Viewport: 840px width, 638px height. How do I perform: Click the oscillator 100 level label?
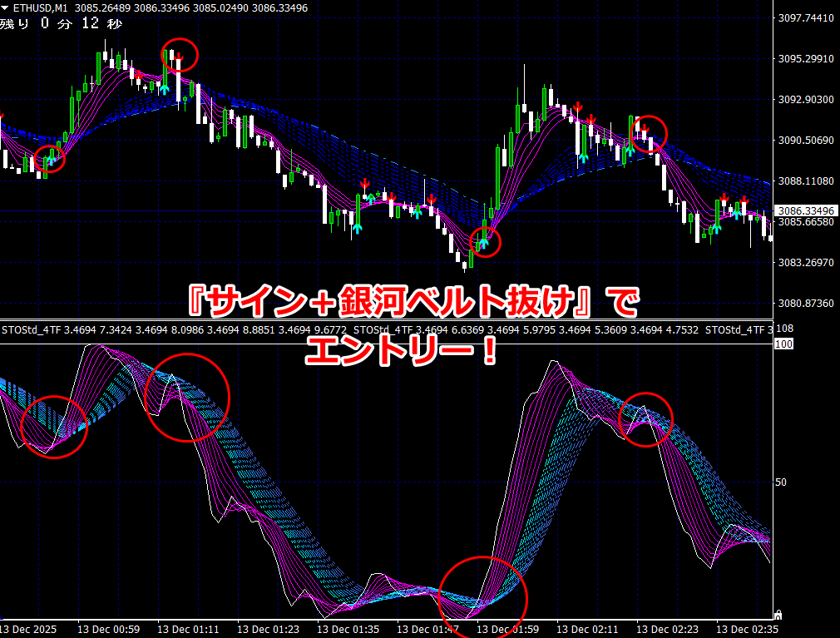pos(783,344)
